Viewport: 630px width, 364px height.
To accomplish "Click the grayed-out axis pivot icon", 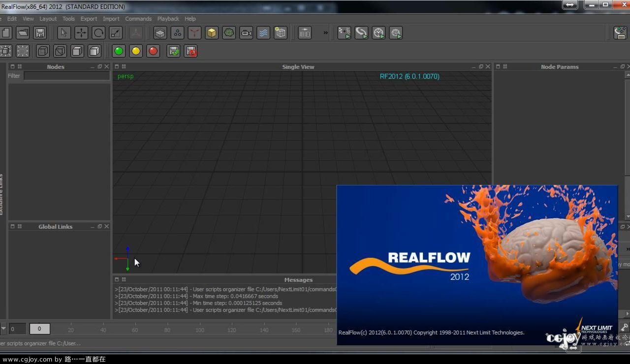I will click(x=136, y=33).
